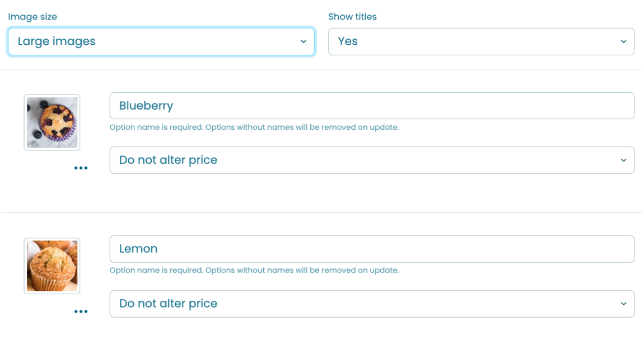Viewport: 644px width, 354px height.
Task: Open the Lemon option's three-dot menu
Action: pos(81,311)
